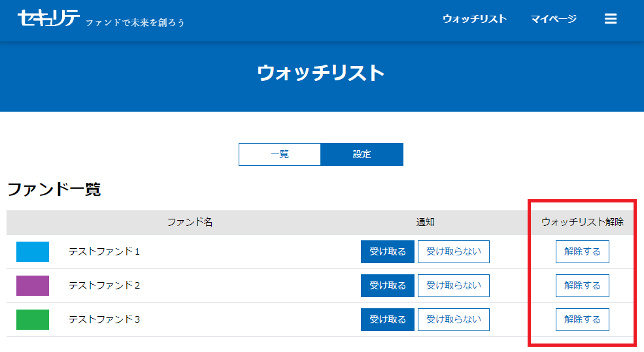Select 受け取らない for テストファンド3
This screenshot has height=352, width=644.
(x=453, y=319)
